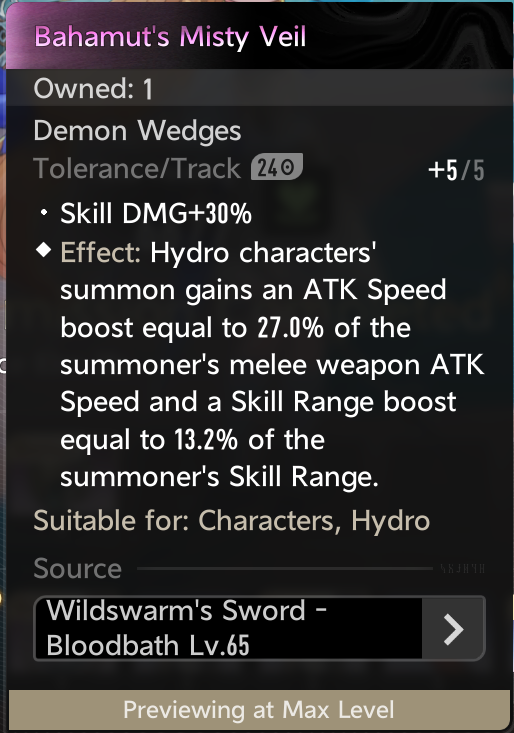Click the Source section header
Image resolution: width=514 pixels, height=733 pixels.
78,568
